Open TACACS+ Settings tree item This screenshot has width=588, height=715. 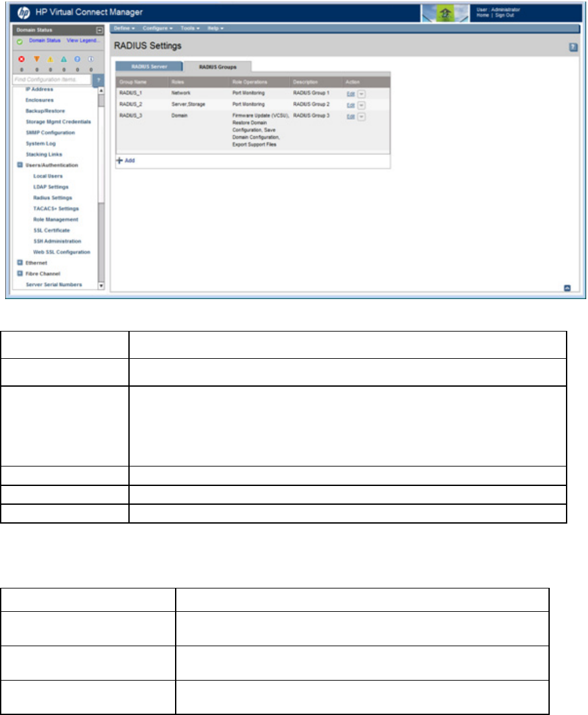pos(56,209)
